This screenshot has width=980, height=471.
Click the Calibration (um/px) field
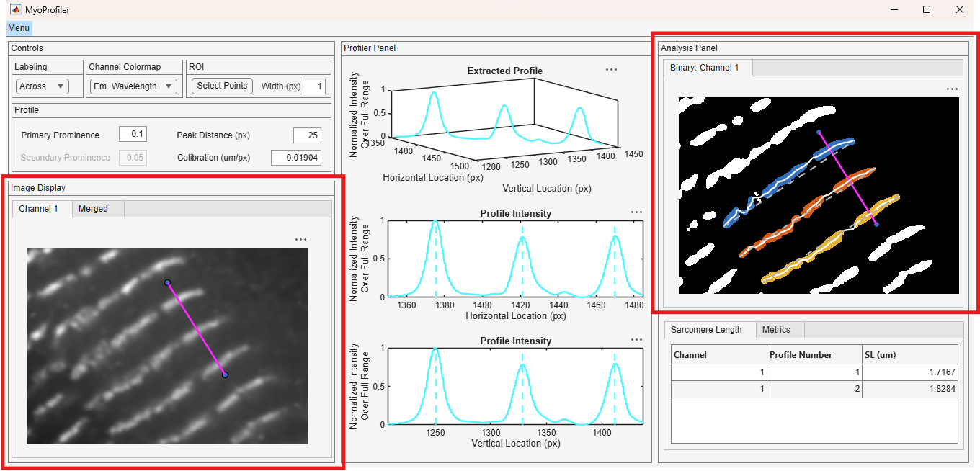(x=296, y=158)
